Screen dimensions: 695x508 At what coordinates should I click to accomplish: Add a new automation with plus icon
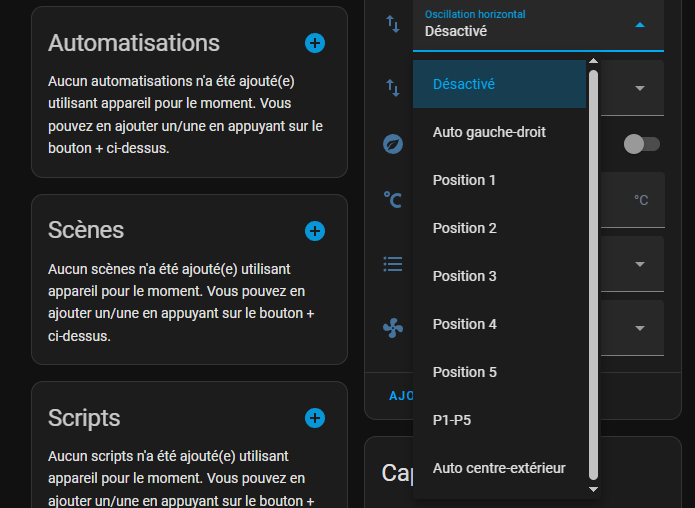pyautogui.click(x=315, y=43)
